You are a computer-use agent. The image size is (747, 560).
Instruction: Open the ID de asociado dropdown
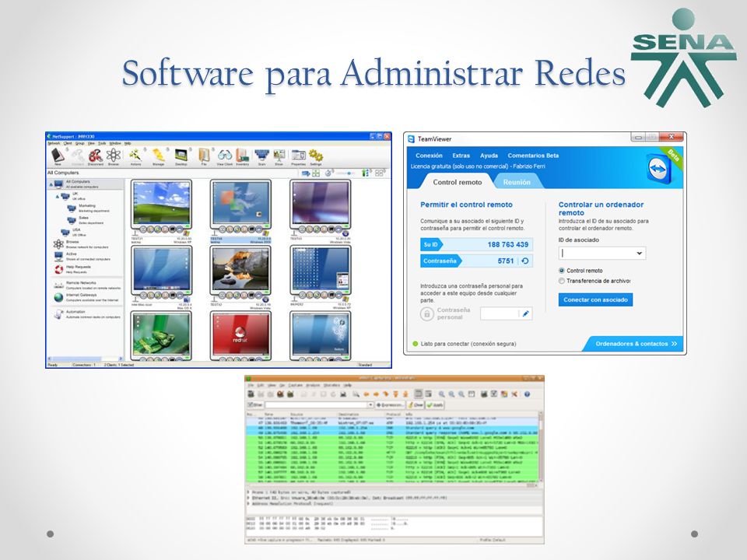pyautogui.click(x=640, y=254)
